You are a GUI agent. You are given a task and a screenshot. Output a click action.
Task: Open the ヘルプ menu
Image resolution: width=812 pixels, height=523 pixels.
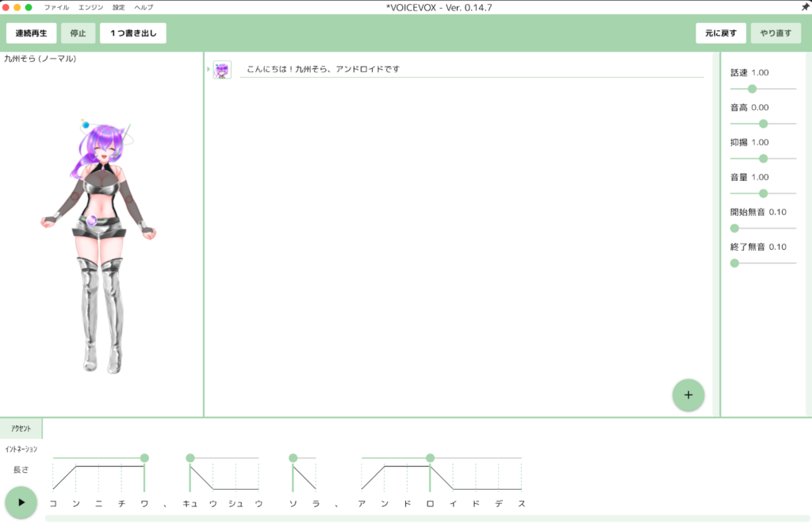144,7
